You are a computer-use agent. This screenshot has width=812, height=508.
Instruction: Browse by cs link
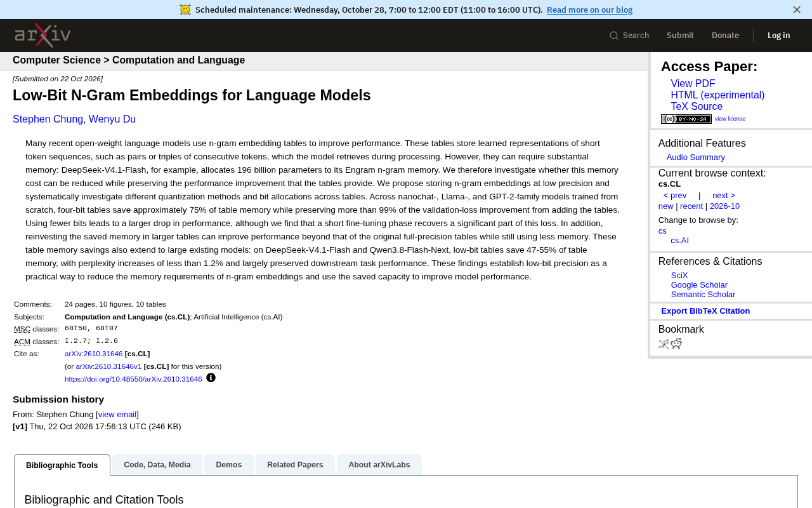[662, 231]
